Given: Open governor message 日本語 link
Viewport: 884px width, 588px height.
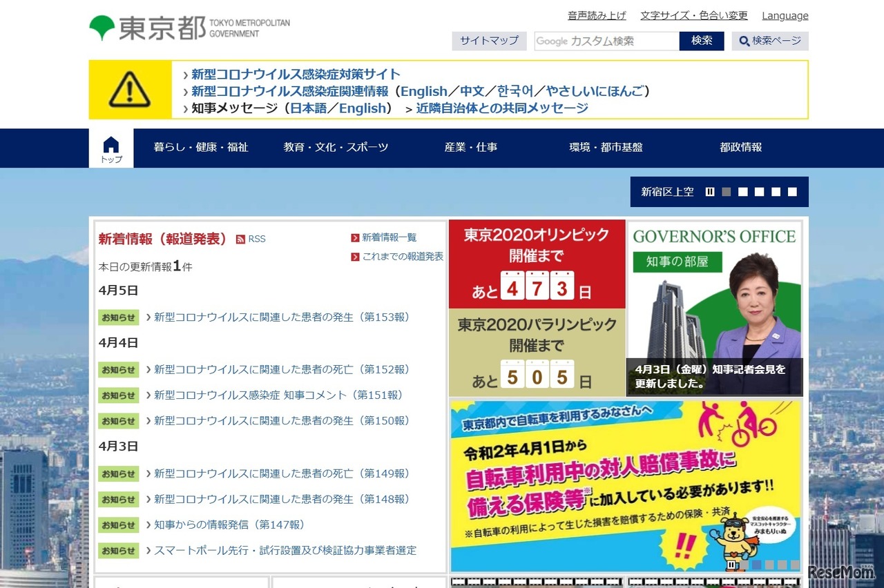Looking at the screenshot, I should point(308,108).
